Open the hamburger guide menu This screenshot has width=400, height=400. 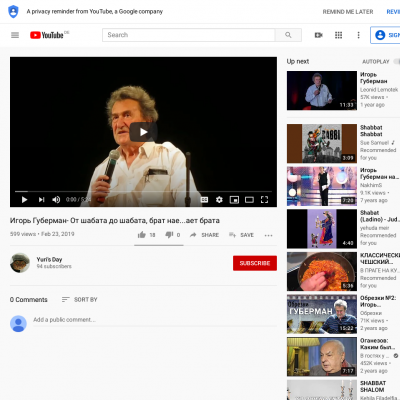(x=15, y=35)
